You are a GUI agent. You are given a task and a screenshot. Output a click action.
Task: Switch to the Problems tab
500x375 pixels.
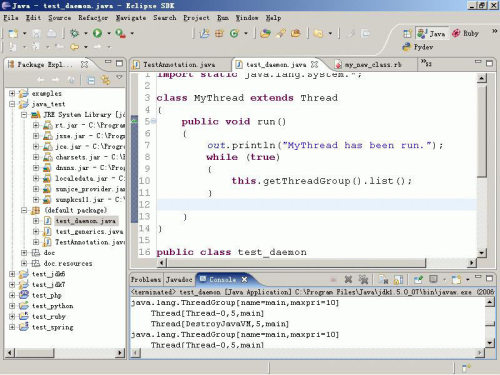(146, 280)
